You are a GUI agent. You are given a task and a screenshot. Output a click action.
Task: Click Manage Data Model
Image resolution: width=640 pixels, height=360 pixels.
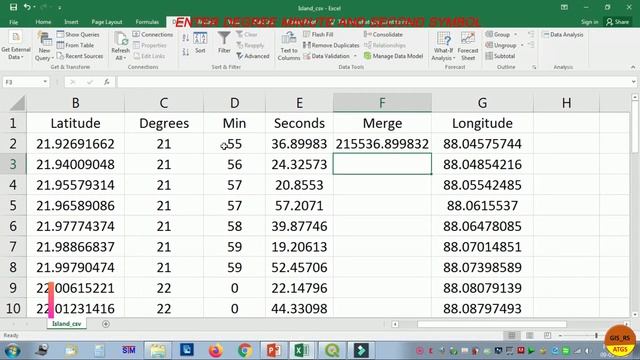393,56
